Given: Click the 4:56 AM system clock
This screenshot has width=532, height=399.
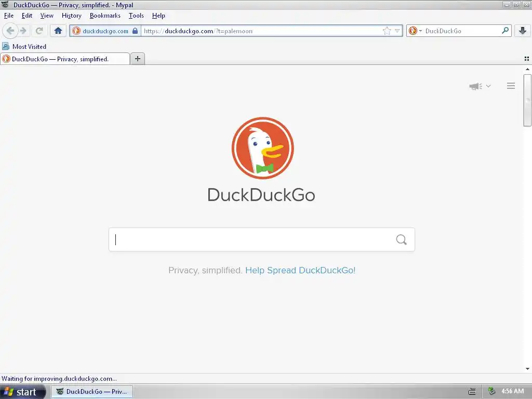Looking at the screenshot, I should coord(512,391).
